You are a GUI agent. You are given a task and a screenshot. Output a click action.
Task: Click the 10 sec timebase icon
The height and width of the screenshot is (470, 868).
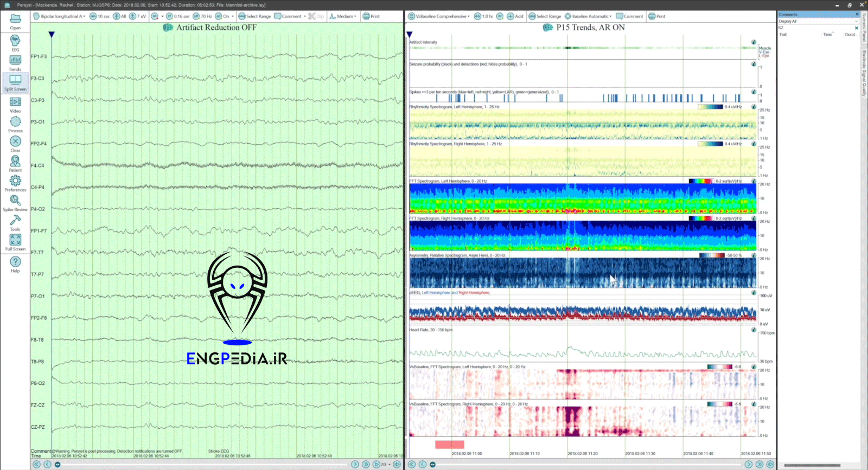93,16
